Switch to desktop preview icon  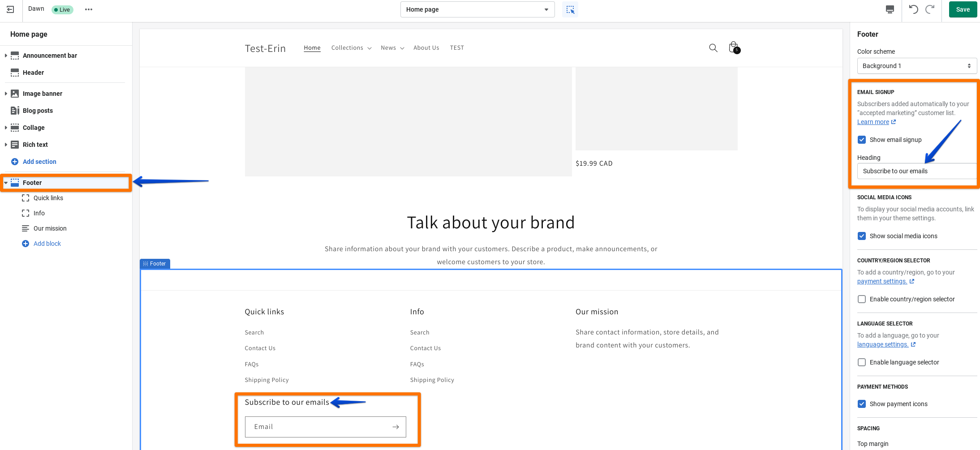[890, 9]
